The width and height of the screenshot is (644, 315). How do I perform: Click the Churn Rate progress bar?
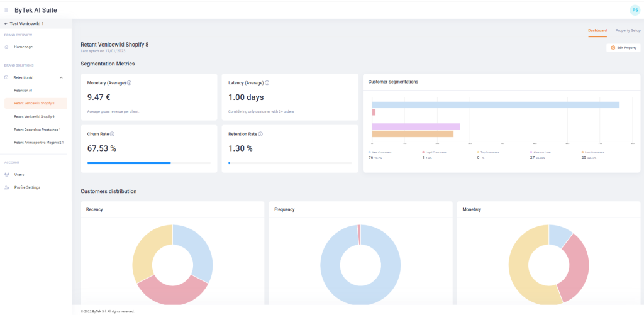click(149, 163)
